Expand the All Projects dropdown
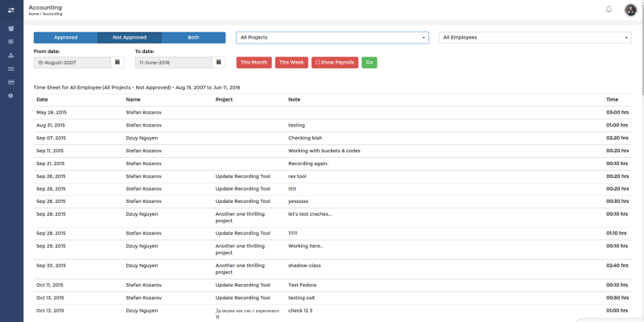Viewport: 644px width, 322px height. (x=332, y=37)
